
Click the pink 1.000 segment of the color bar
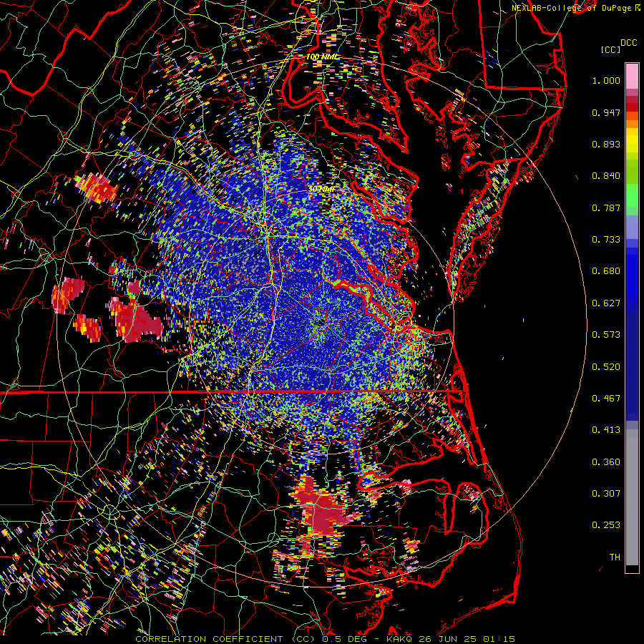632,76
